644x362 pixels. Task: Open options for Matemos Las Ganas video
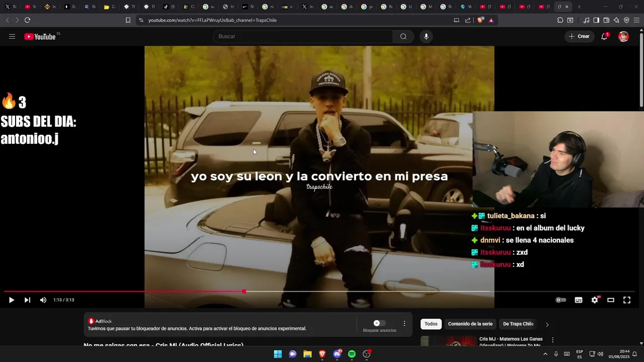553,340
